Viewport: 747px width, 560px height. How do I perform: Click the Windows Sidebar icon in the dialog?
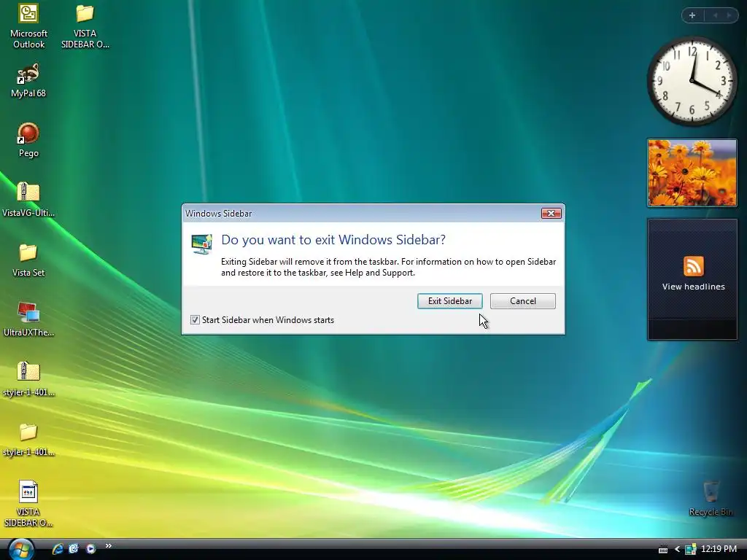201,244
